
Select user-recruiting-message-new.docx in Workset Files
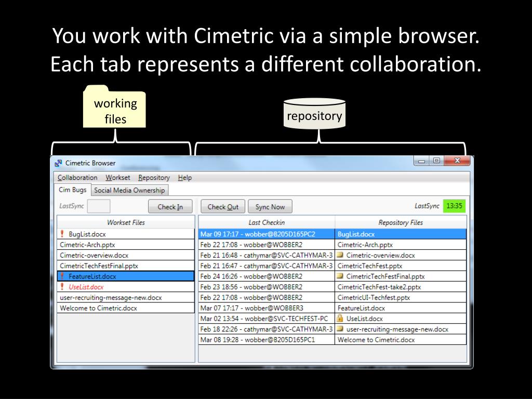click(126, 297)
